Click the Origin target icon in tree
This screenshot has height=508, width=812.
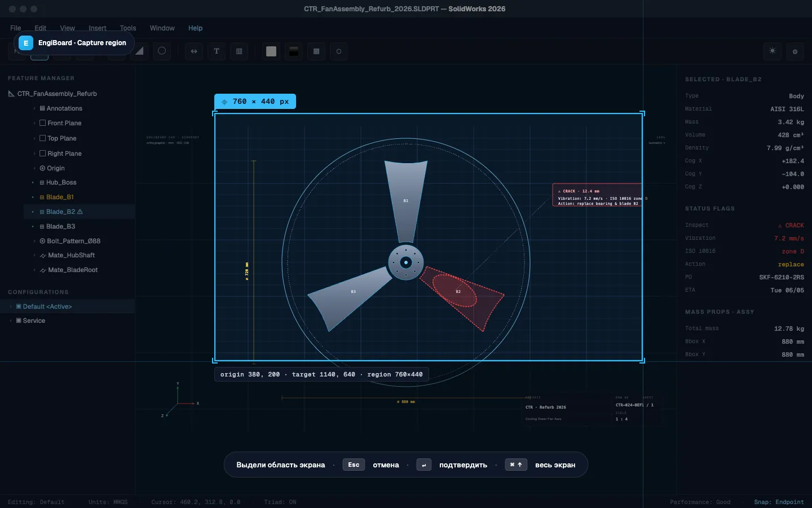click(42, 168)
